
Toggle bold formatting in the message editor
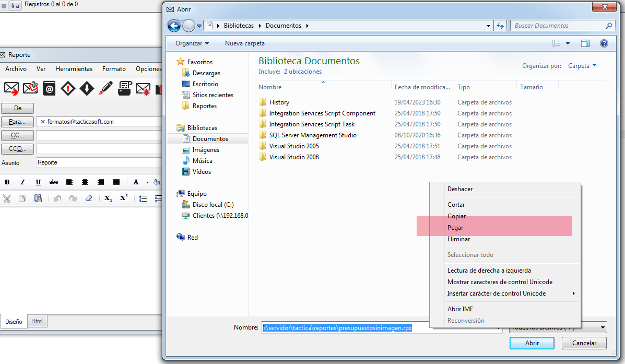pyautogui.click(x=7, y=182)
